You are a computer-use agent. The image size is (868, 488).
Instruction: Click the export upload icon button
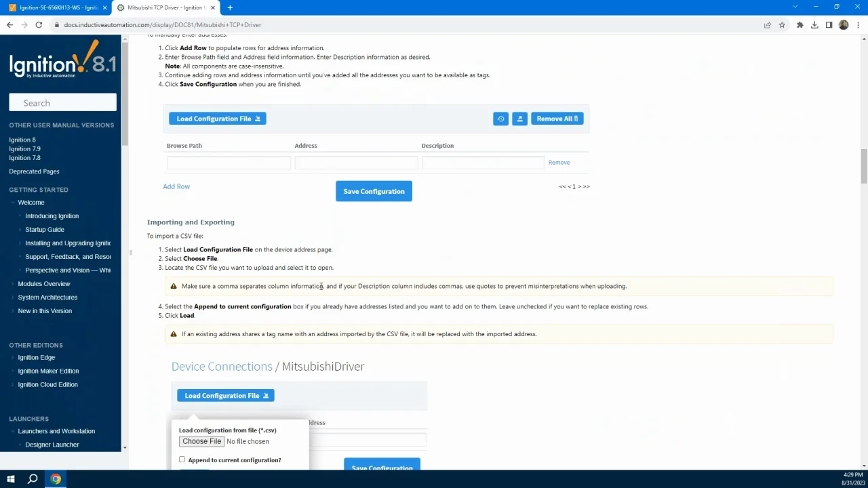pos(519,119)
